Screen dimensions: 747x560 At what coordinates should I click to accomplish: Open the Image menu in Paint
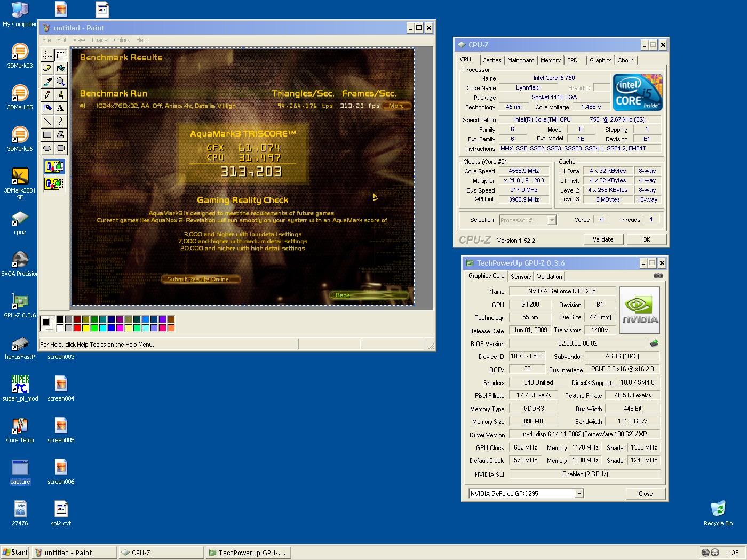coord(99,40)
